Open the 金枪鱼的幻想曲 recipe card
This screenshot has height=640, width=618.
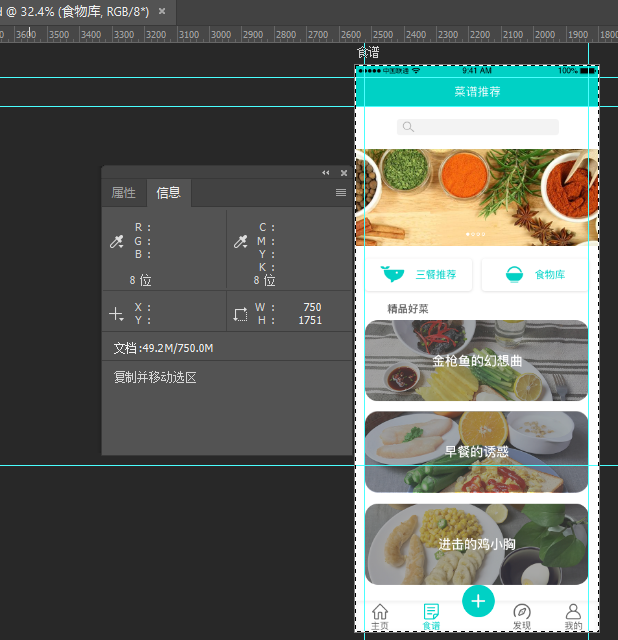pos(476,360)
